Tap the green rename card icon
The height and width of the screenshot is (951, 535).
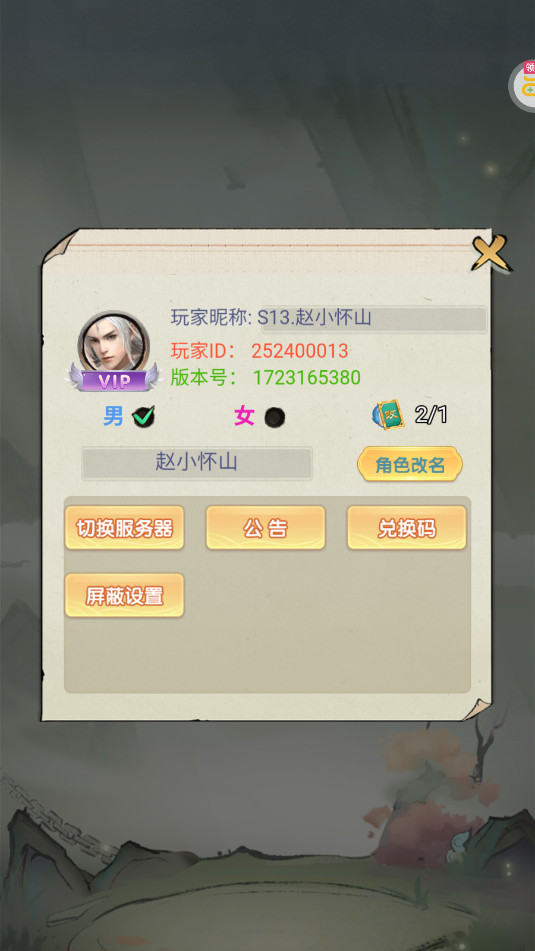click(x=389, y=415)
